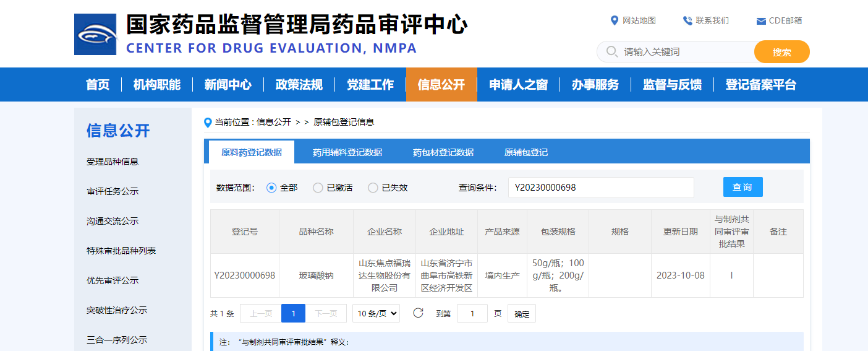Open the 政策法规 navigation item

(x=299, y=85)
